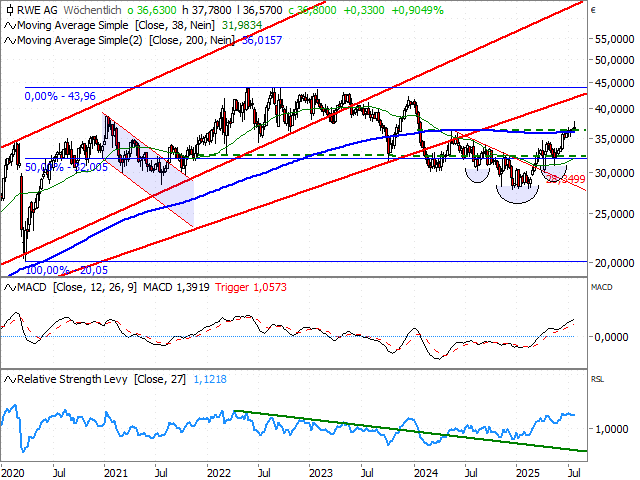
Task: Click the Relative Strength Levy [Close, 27] label
Action: coord(101,380)
